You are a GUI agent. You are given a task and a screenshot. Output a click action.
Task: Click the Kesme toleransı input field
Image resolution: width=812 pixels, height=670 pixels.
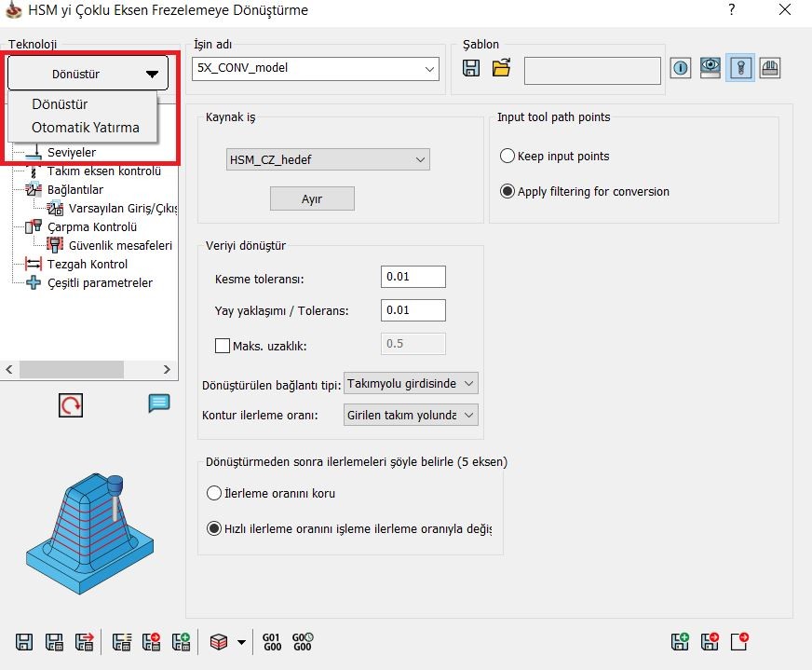413,277
